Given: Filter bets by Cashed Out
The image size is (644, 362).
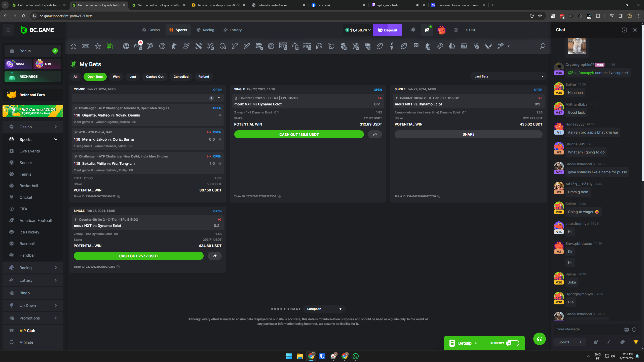Looking at the screenshot, I should click(x=155, y=77).
